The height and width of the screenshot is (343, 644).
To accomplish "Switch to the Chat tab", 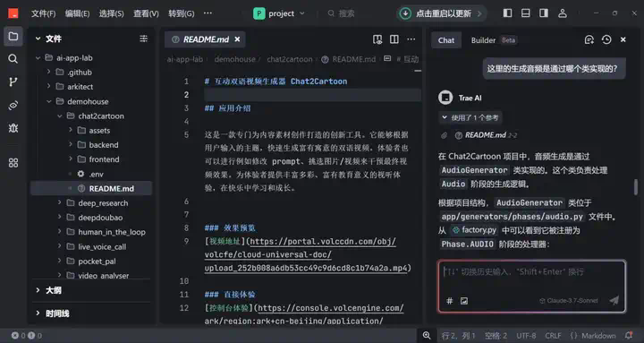I will coord(446,40).
